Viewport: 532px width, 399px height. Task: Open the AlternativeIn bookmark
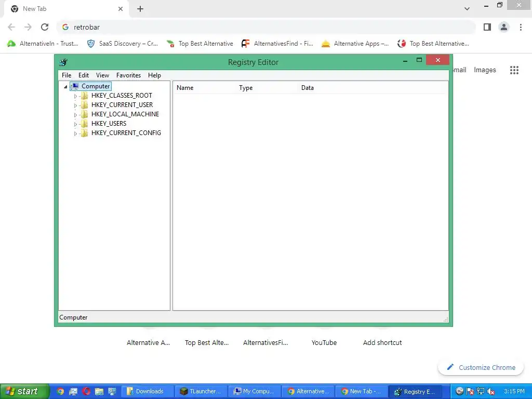43,44
